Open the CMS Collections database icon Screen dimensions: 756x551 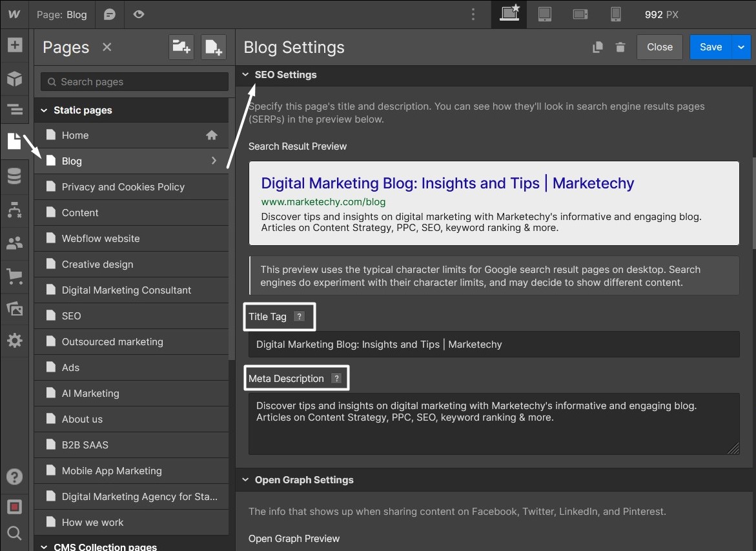[x=14, y=175]
